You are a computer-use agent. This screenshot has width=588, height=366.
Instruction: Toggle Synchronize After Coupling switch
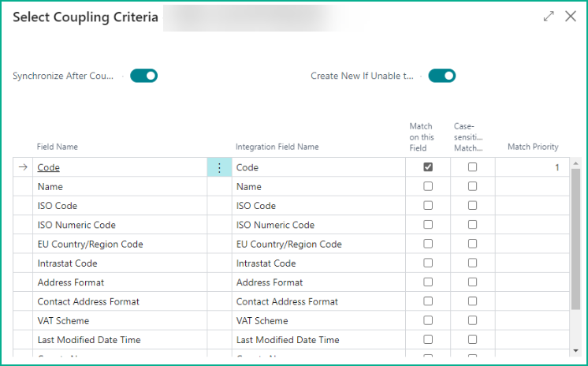click(x=143, y=76)
